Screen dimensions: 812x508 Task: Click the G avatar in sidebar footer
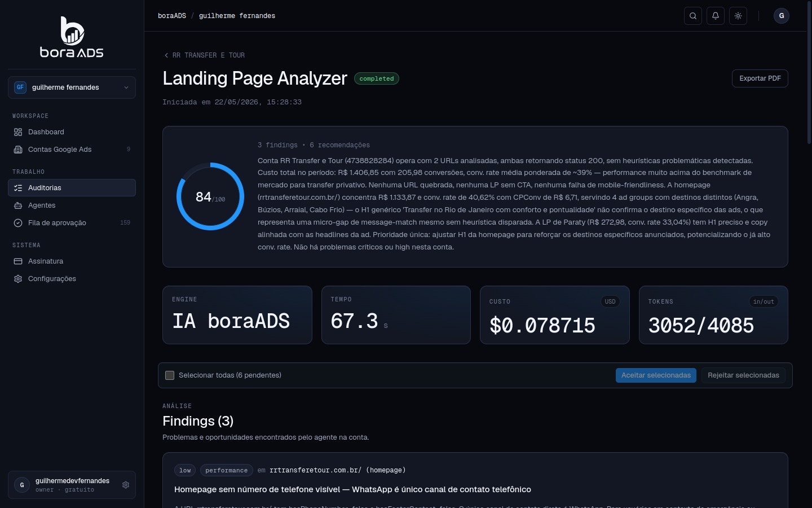[x=22, y=485]
